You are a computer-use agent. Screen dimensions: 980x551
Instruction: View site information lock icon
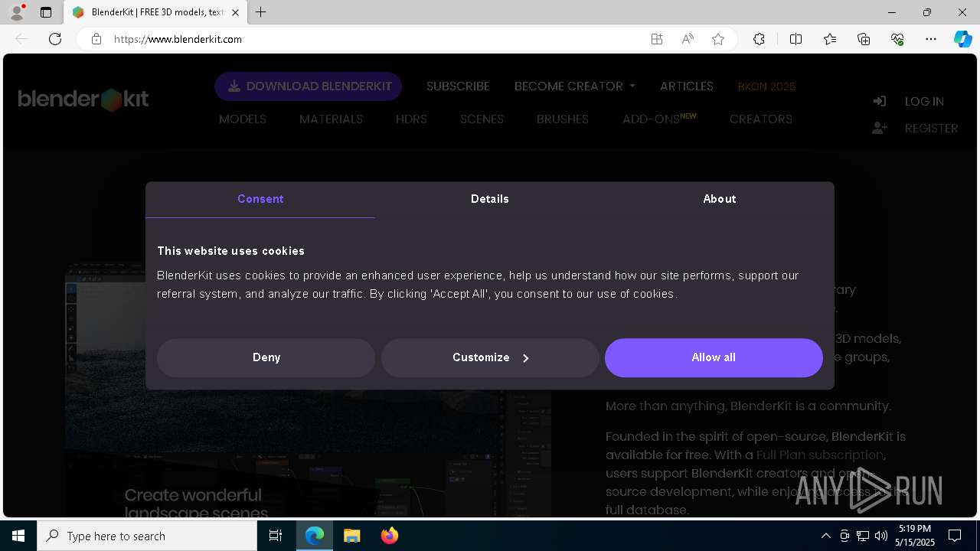96,39
